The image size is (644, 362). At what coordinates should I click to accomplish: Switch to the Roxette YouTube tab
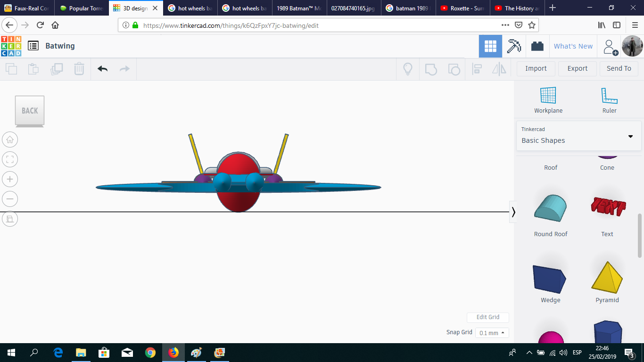pos(462,8)
